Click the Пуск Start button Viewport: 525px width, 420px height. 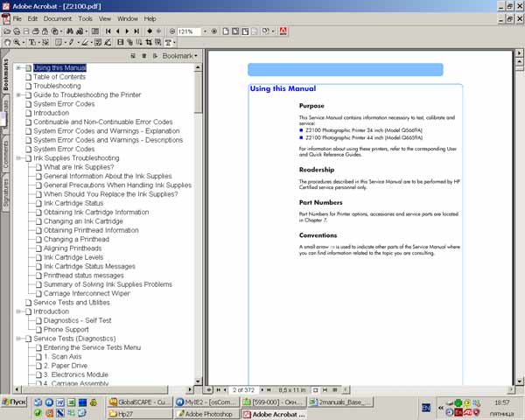click(x=14, y=402)
